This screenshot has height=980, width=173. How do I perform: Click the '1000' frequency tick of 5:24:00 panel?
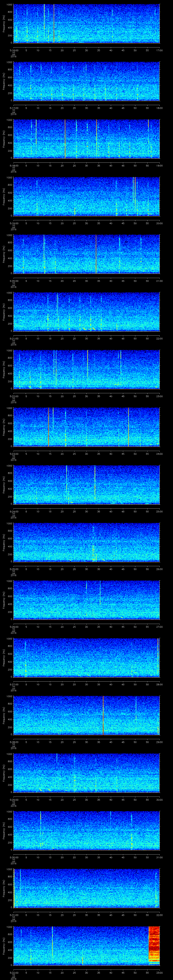click(9, 466)
